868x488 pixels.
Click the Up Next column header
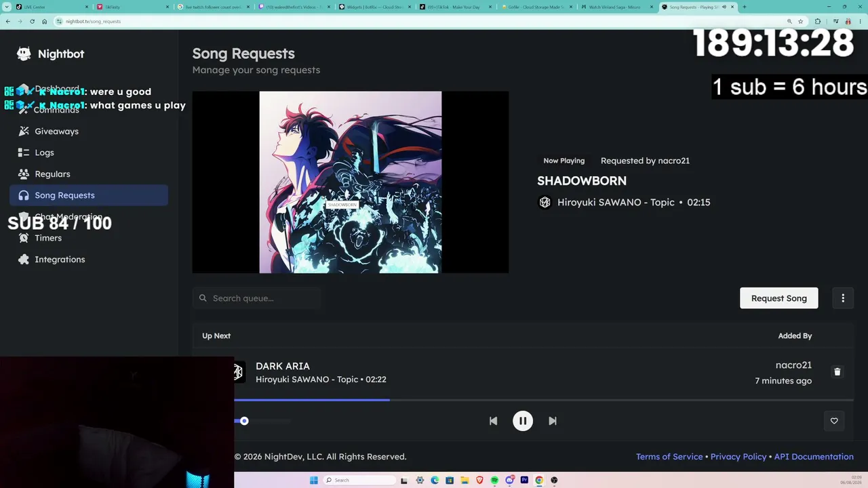216,335
